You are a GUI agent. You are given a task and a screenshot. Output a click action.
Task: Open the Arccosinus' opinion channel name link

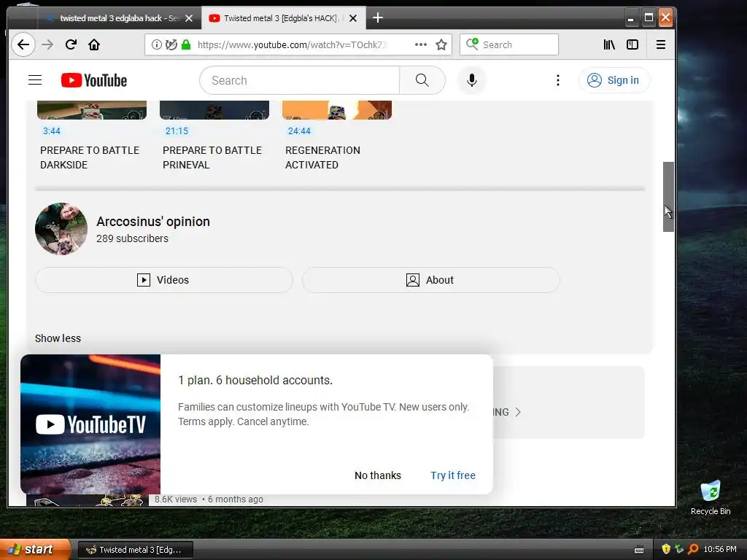tap(153, 222)
